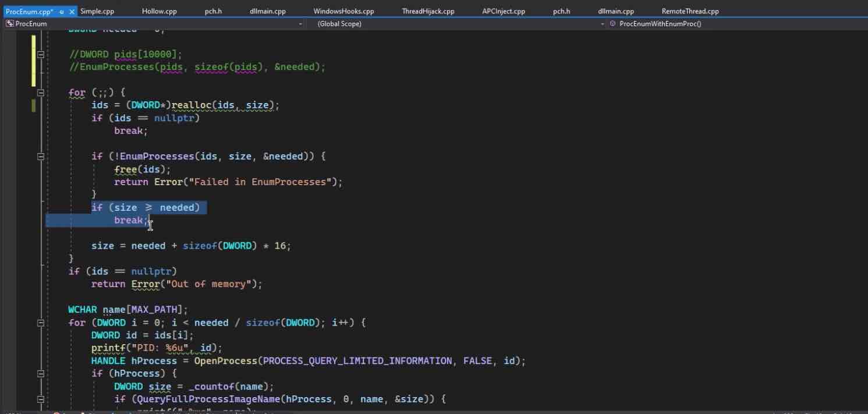This screenshot has height=414, width=868.
Task: Click the line size = needed + sizeof(DWORD) * 16;
Action: pyautogui.click(x=191, y=246)
